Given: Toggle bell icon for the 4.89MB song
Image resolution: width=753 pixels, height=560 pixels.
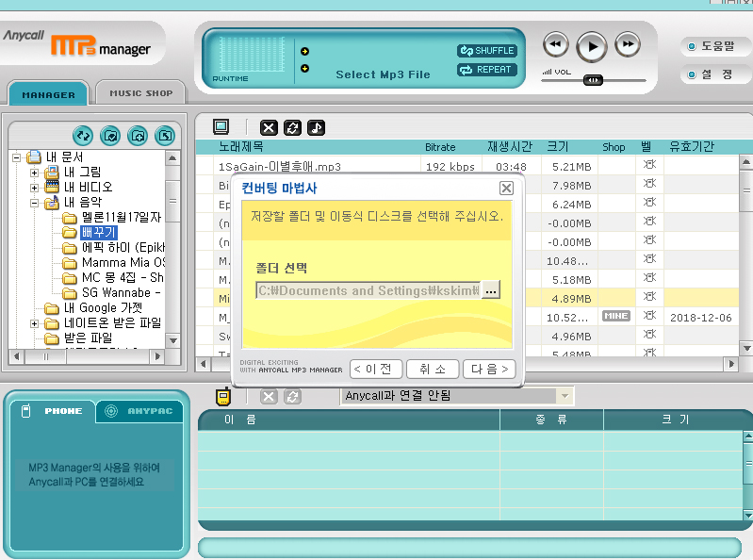Looking at the screenshot, I should pos(649,296).
